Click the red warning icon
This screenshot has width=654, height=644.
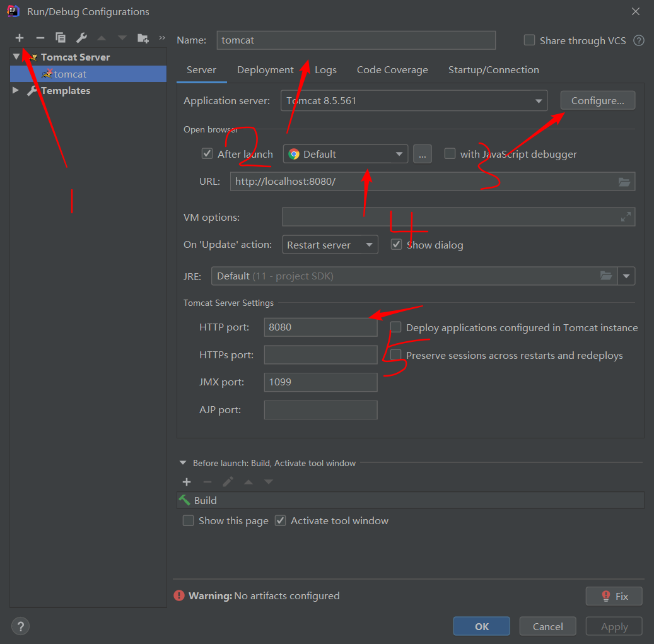(179, 595)
